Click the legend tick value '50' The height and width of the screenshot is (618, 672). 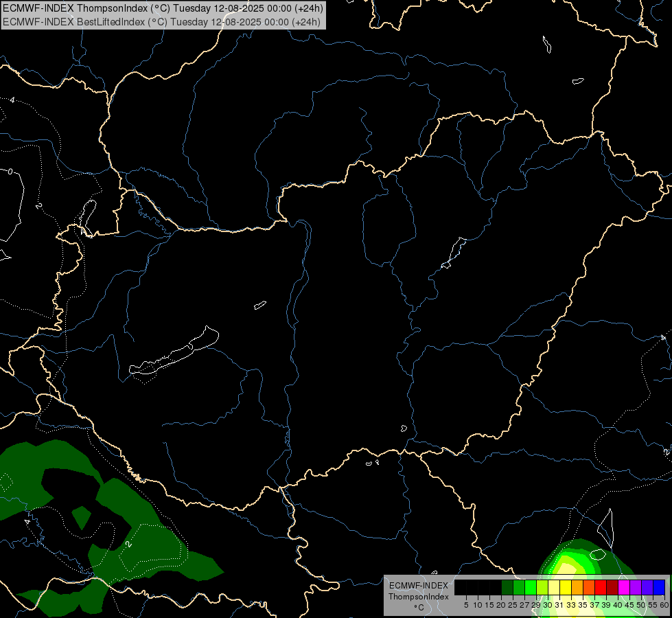pyautogui.click(x=640, y=605)
